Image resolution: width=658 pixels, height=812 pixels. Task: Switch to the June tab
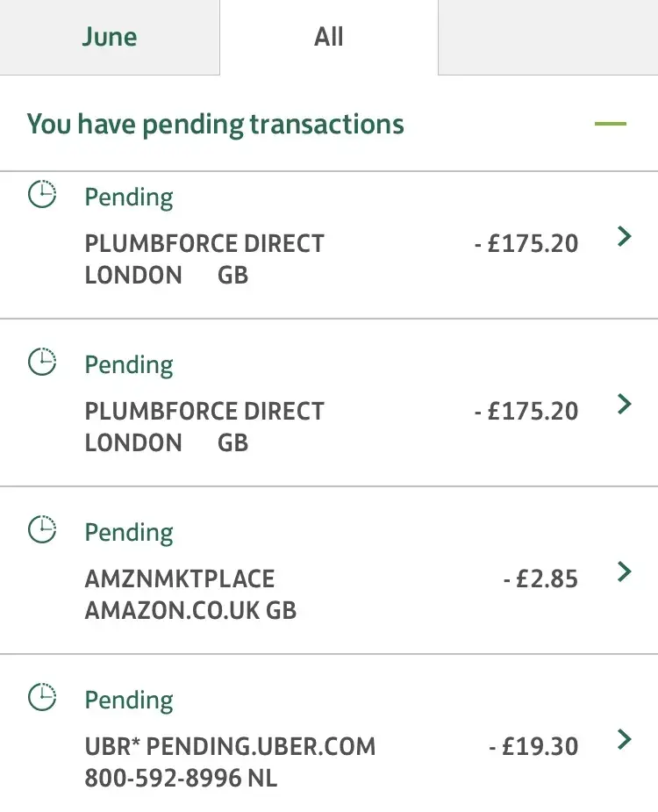point(110,37)
